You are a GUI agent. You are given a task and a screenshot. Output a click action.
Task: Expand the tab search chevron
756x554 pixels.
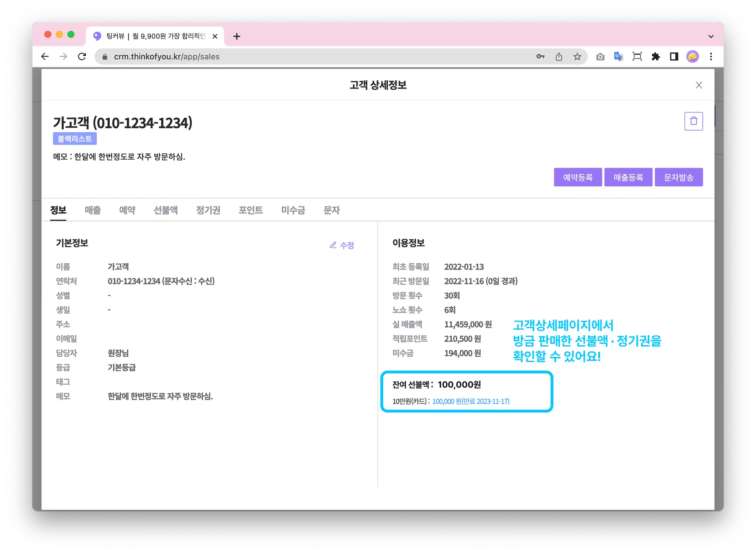pos(711,36)
